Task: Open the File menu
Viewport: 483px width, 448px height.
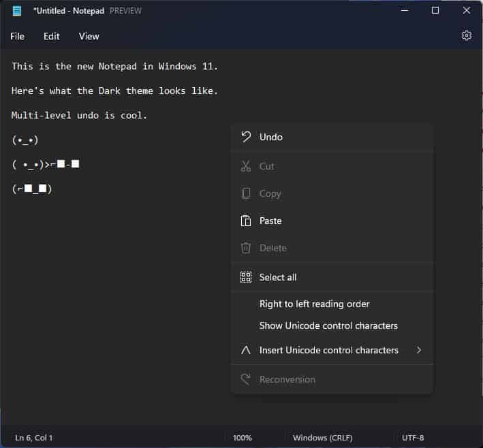Action: 17,36
